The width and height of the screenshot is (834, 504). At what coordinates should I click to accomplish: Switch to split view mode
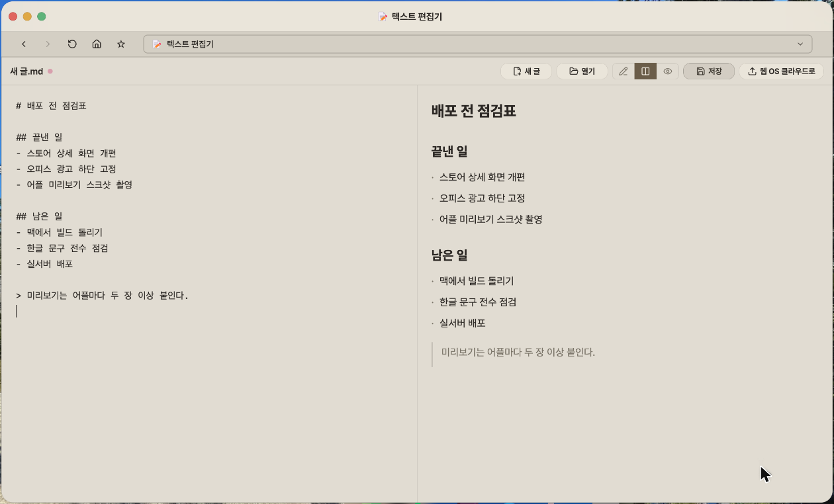coord(645,71)
